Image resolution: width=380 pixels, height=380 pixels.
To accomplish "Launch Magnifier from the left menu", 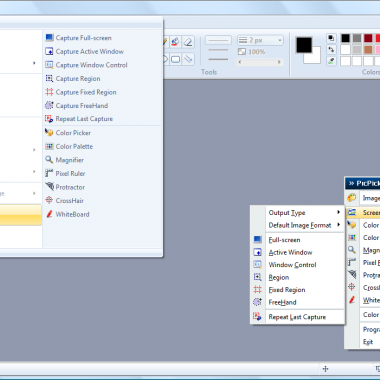I will point(102,160).
